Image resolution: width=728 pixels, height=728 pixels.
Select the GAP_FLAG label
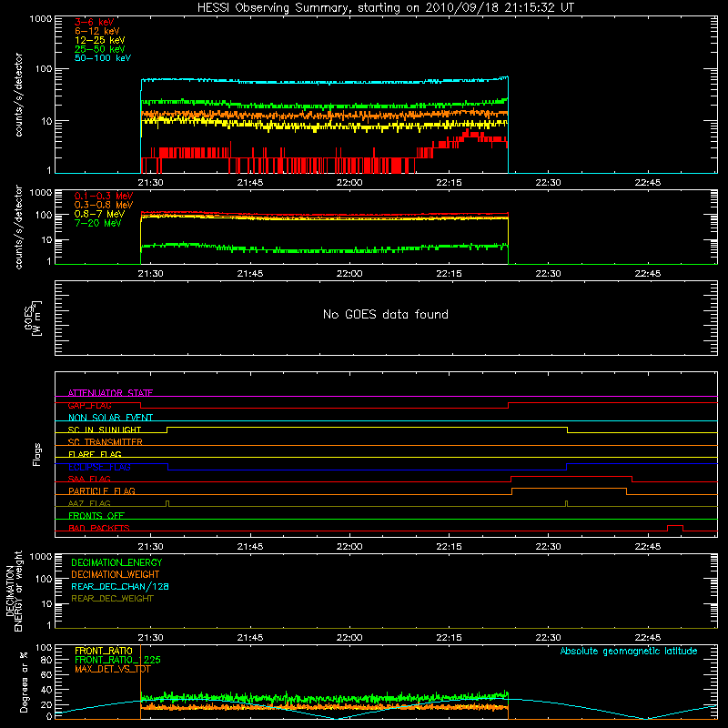coord(89,405)
